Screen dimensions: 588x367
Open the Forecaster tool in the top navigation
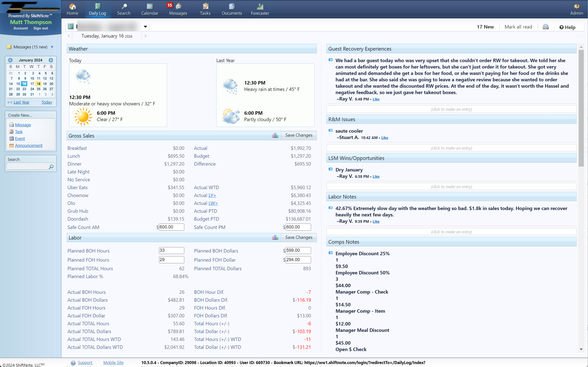pos(260,9)
